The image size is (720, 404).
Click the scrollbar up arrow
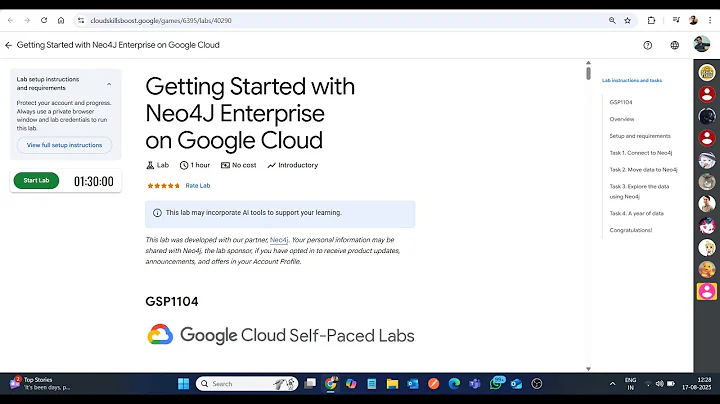pyautogui.click(x=588, y=63)
